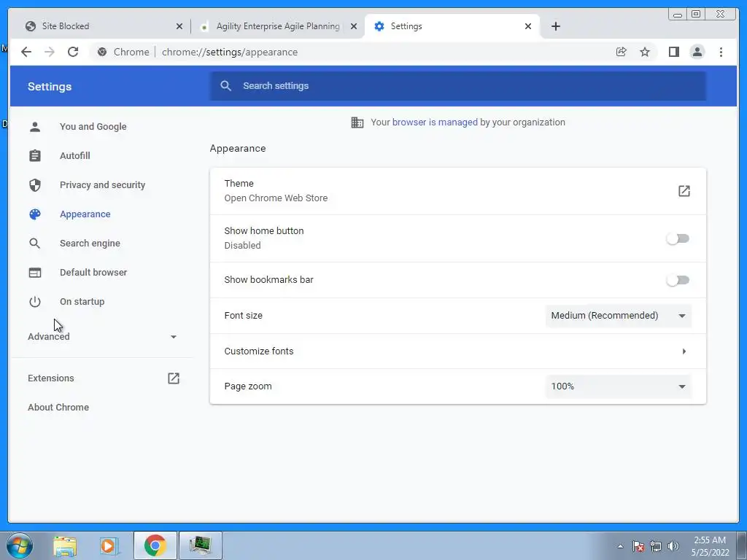
Task: Expand the Advanced settings section
Action: [102, 337]
